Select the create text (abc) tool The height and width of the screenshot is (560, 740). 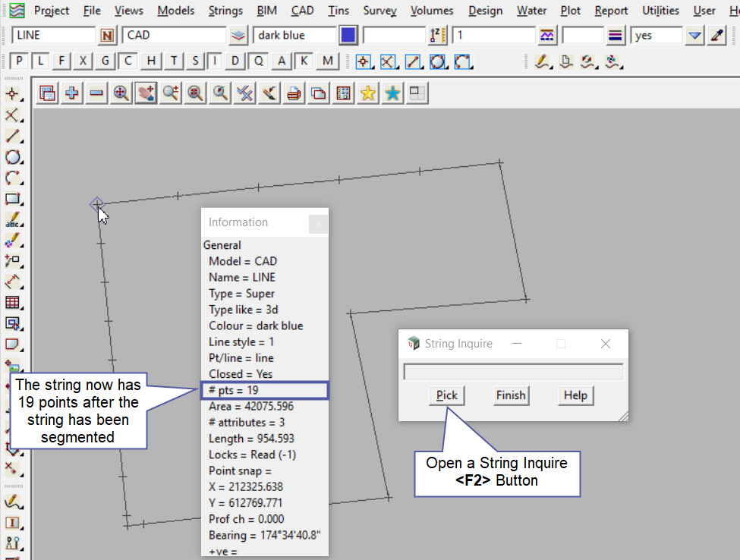coord(12,221)
